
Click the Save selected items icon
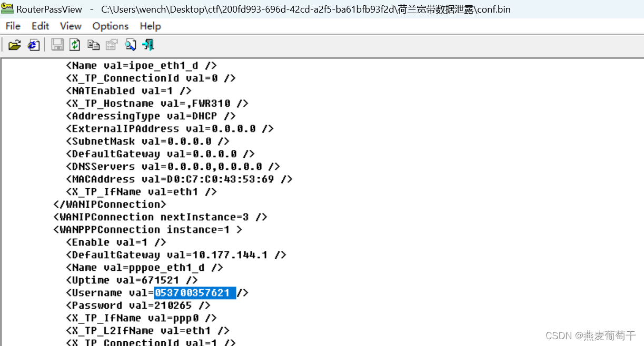pyautogui.click(x=57, y=45)
